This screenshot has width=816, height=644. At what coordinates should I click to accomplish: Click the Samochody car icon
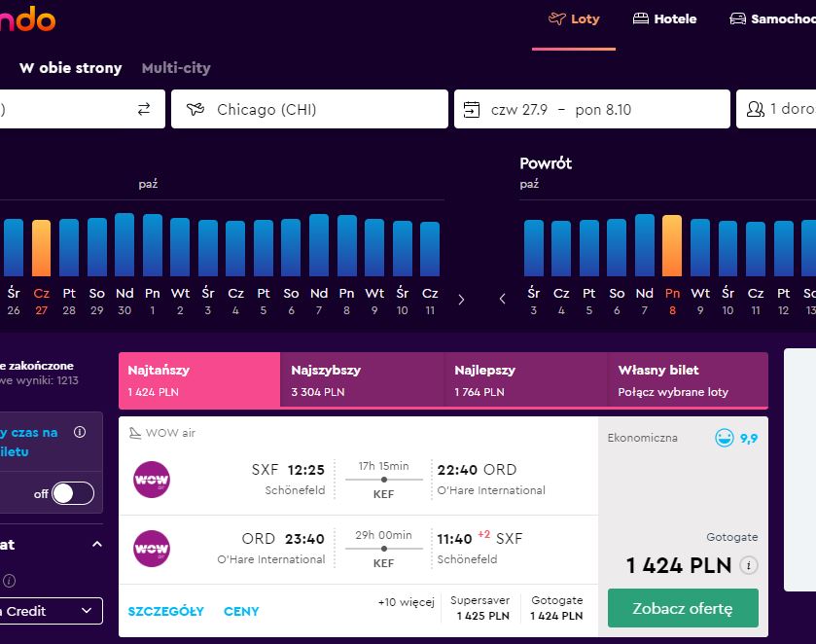click(x=737, y=18)
